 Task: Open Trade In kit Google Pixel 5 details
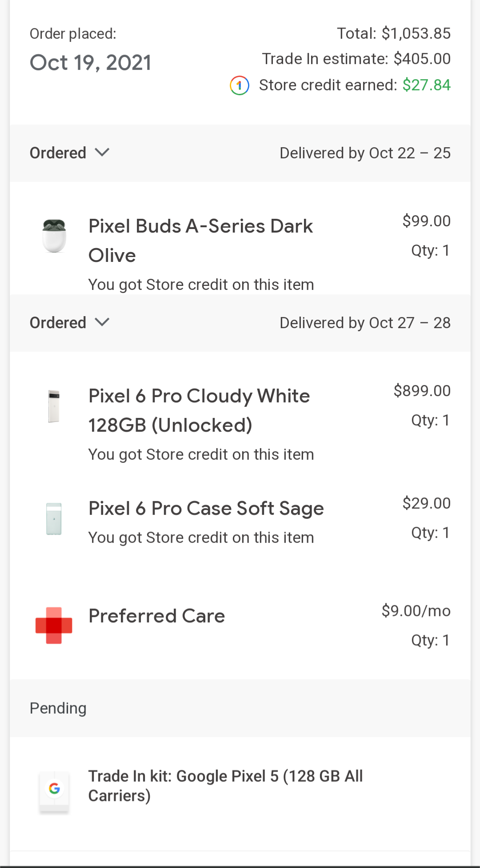pos(226,786)
